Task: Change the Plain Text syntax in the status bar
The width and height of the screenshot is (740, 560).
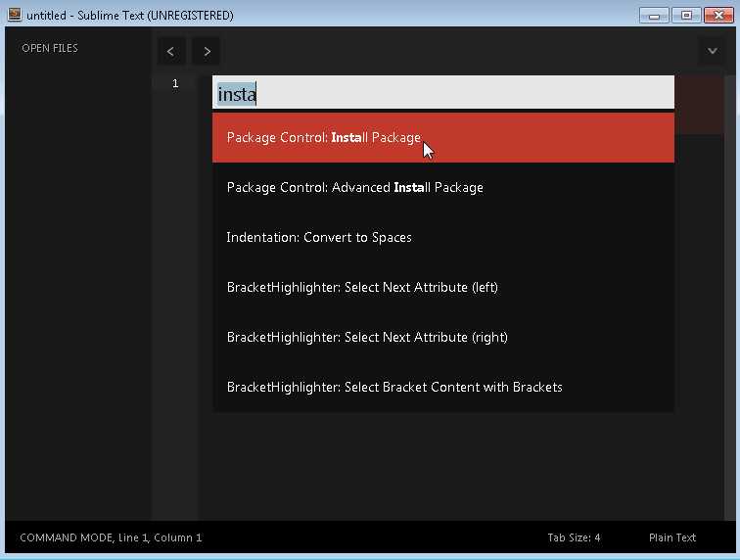Action: pos(672,537)
